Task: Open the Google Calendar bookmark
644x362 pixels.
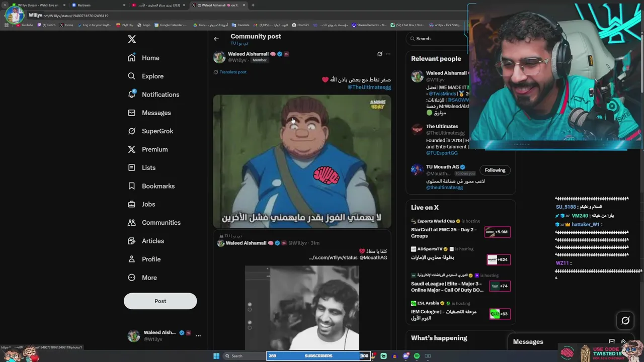Action: [171, 25]
